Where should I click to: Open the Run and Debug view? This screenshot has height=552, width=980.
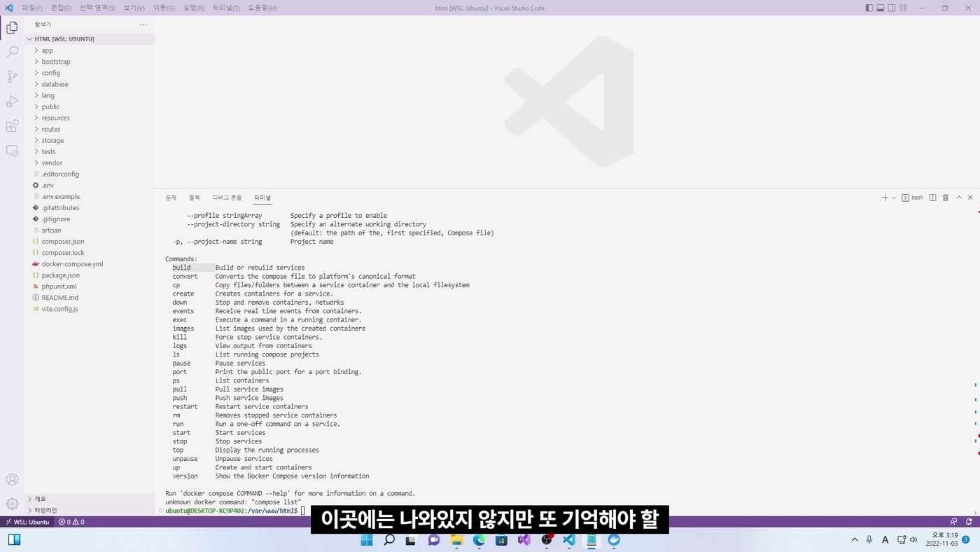12,102
